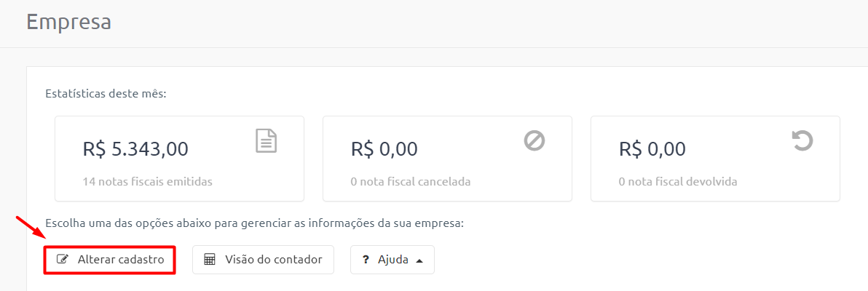Open Visão do contador view
The image size is (868, 291).
coord(263,260)
